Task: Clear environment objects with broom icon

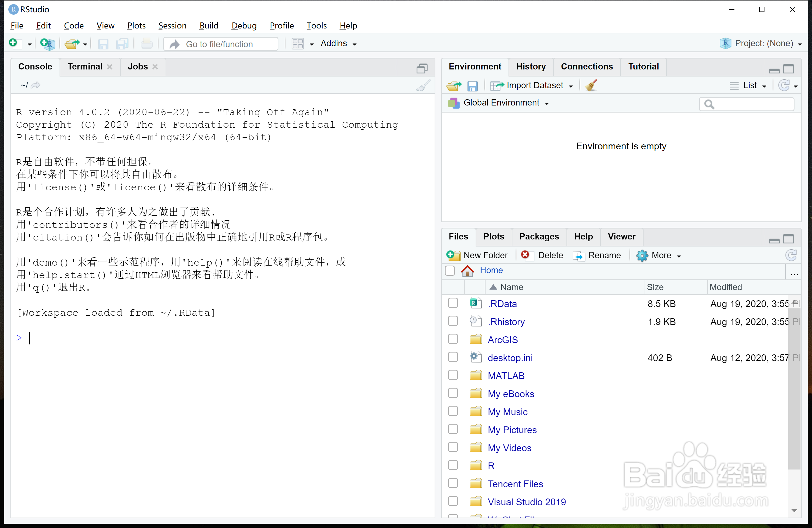Action: [591, 85]
